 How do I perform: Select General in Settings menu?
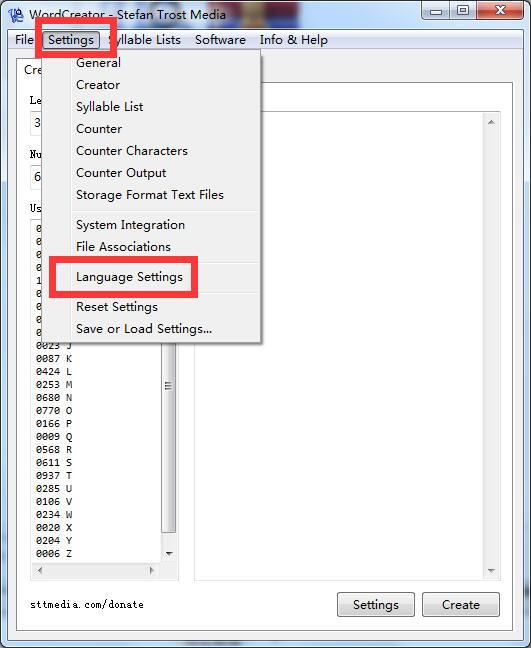pyautogui.click(x=98, y=63)
